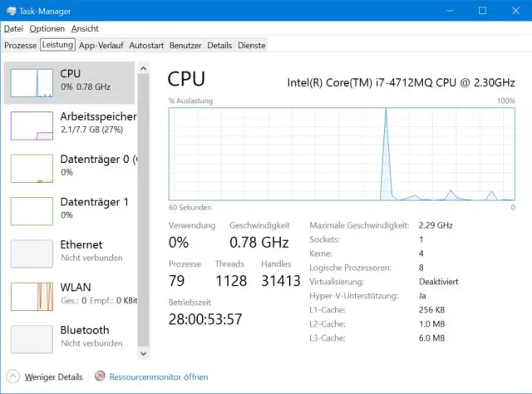This screenshot has height=394, width=532.
Task: Open the Ressourcenmonitor öffnen link
Action: click(159, 377)
